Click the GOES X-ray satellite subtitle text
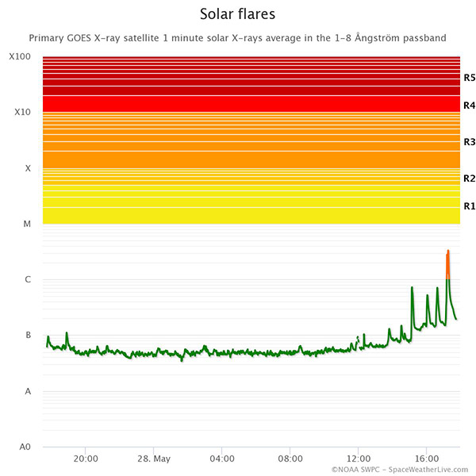 [x=237, y=37]
